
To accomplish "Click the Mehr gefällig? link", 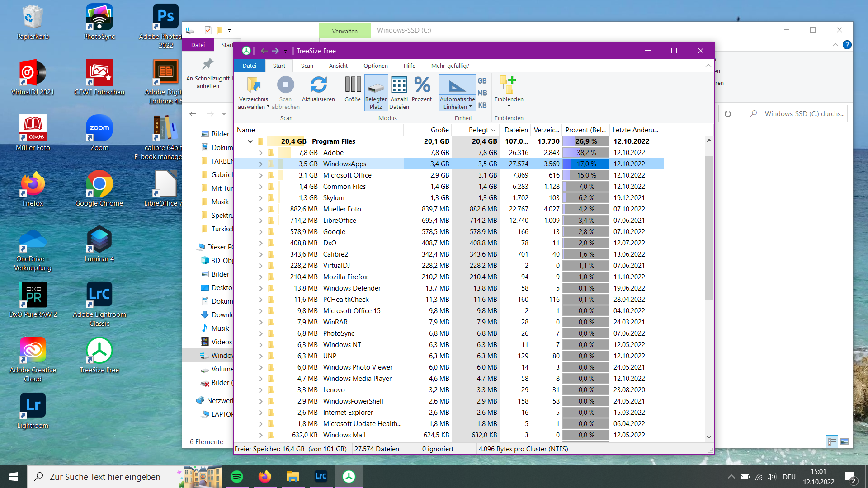I will (450, 66).
